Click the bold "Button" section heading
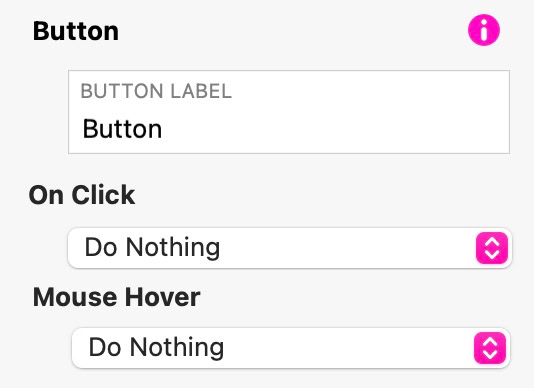The image size is (534, 388). tap(76, 31)
